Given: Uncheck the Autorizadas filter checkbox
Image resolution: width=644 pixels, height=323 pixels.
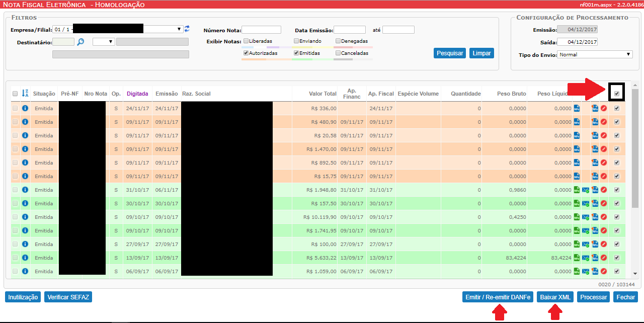Looking at the screenshot, I should (x=246, y=53).
